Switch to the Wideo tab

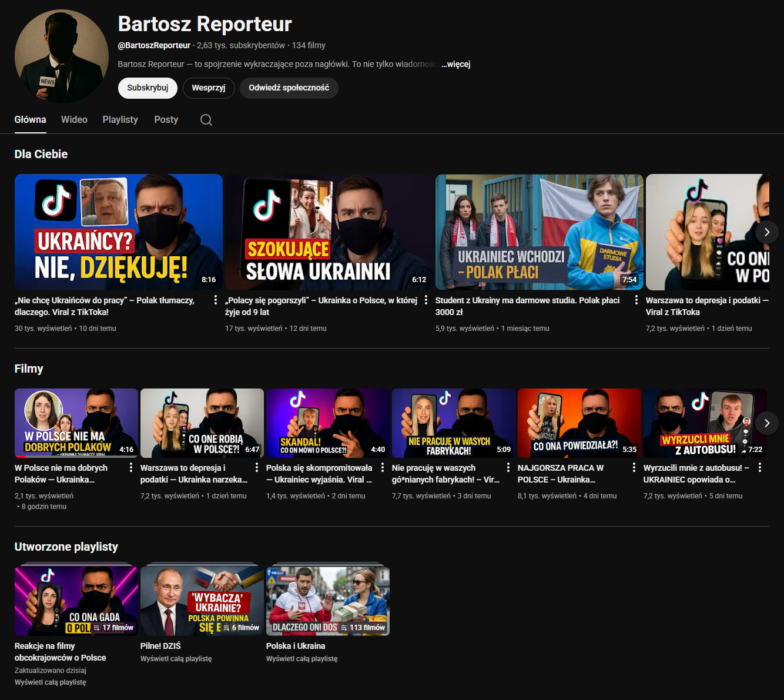pyautogui.click(x=74, y=119)
